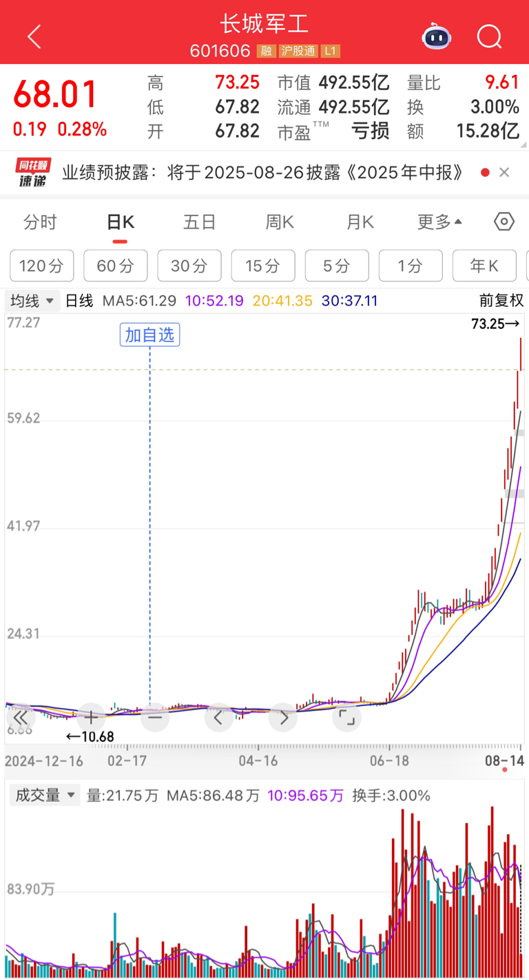Toggle 前复权 adjustment setting
Viewport: 529px width, 980px height.
pyautogui.click(x=501, y=301)
